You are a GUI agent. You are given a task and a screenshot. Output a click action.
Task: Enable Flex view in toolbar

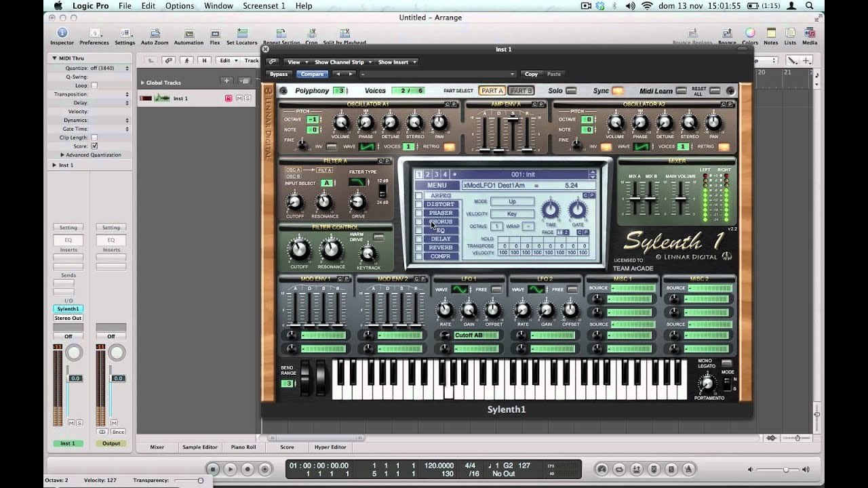point(215,33)
